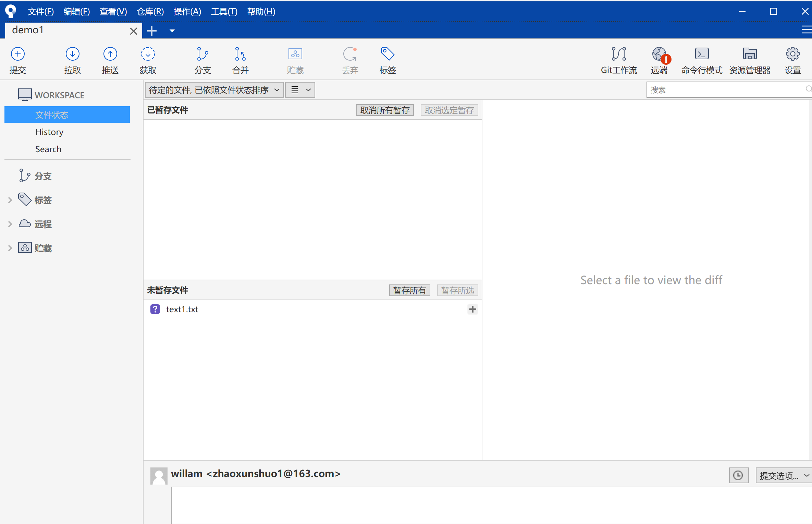The width and height of the screenshot is (812, 524).
Task: Expand the 远程 sidebar section
Action: [10, 224]
